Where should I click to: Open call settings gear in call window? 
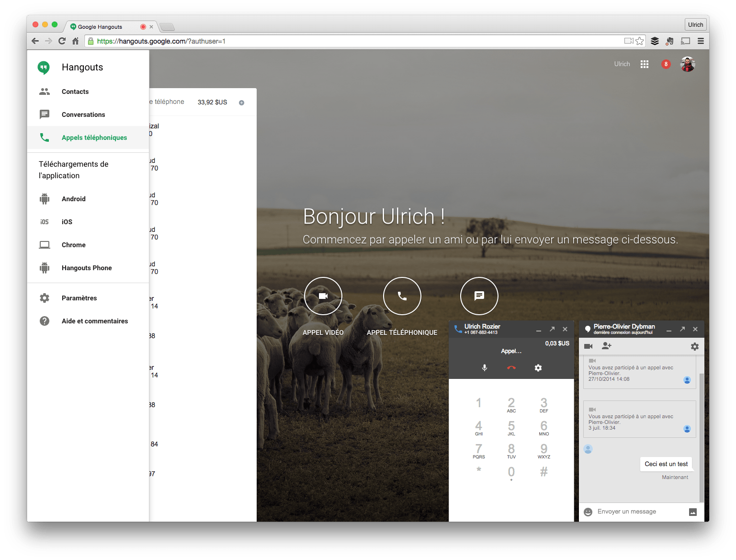[538, 368]
